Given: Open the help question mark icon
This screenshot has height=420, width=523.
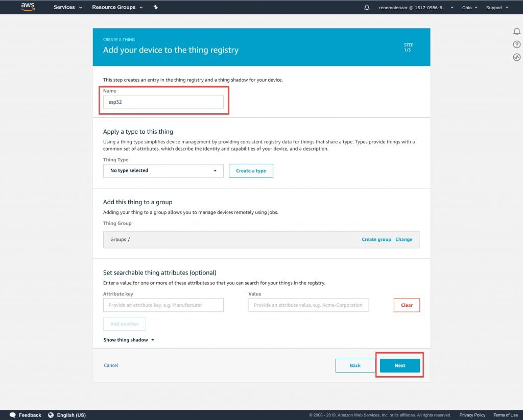Looking at the screenshot, I should (516, 44).
